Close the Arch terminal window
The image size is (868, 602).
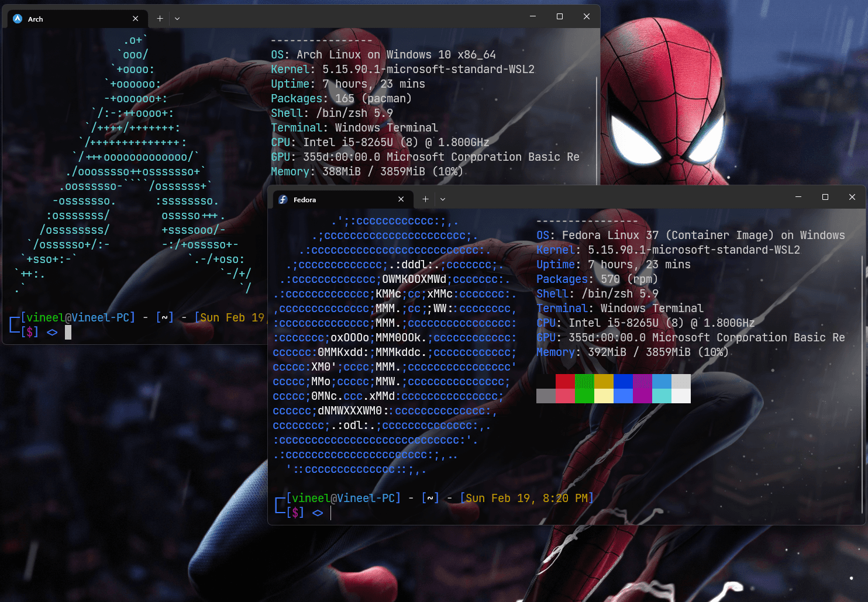pos(587,16)
